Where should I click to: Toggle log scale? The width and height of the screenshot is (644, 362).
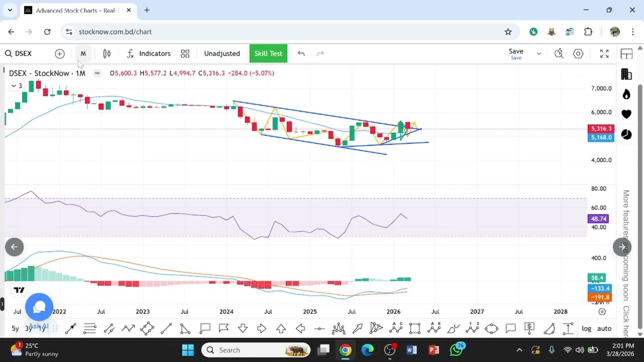(x=587, y=328)
